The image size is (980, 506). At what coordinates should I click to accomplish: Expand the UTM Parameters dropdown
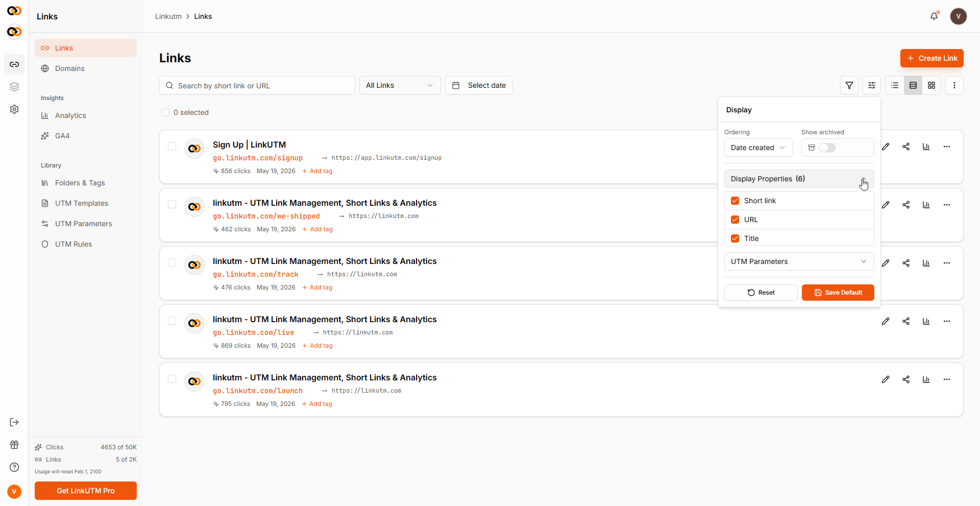pyautogui.click(x=799, y=261)
